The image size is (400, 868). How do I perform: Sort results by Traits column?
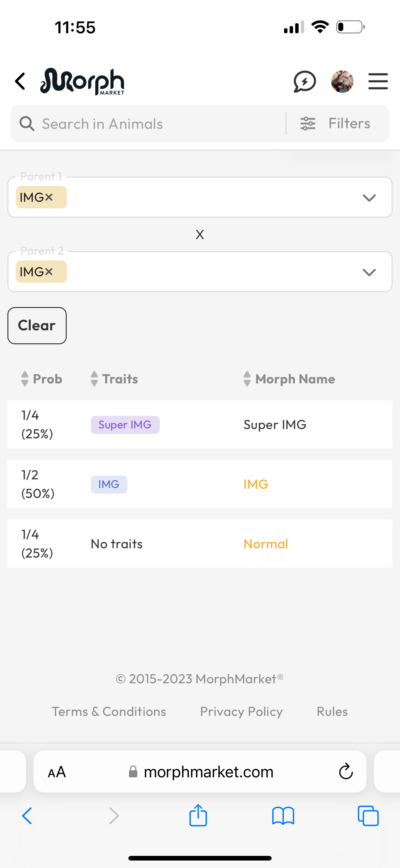point(114,379)
